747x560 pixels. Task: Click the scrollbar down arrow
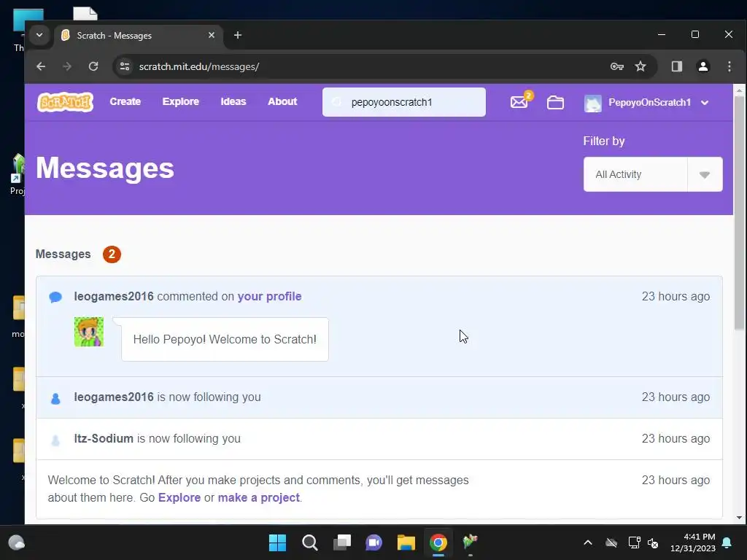(x=740, y=518)
